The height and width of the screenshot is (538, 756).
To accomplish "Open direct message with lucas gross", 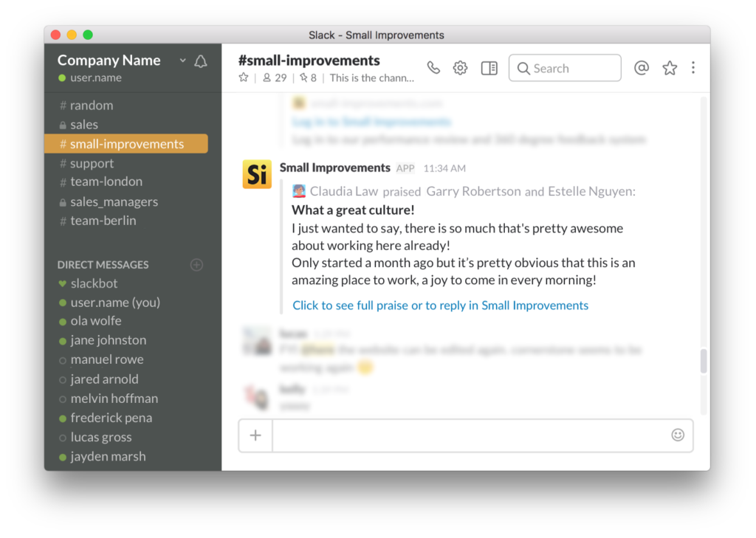I will (x=95, y=437).
